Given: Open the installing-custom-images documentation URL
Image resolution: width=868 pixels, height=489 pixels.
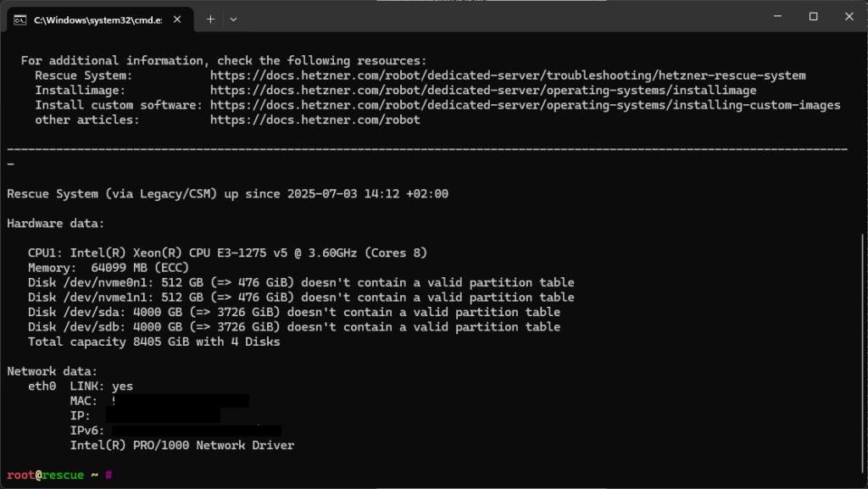Looking at the screenshot, I should [525, 105].
